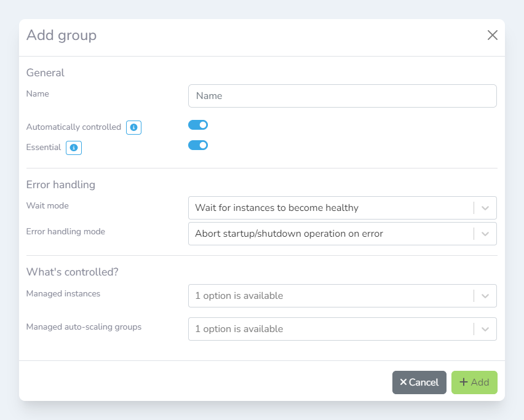
Task: Click the Managed auto-scaling groups chevron arrow
Action: [x=485, y=329]
